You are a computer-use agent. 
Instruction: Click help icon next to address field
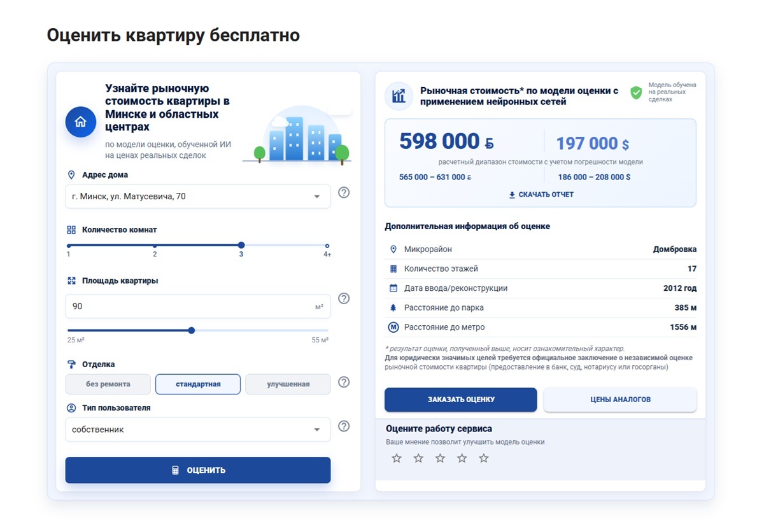pos(344,192)
